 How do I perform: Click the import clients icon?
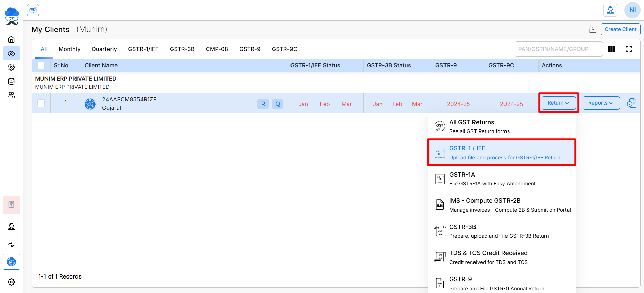(593, 29)
